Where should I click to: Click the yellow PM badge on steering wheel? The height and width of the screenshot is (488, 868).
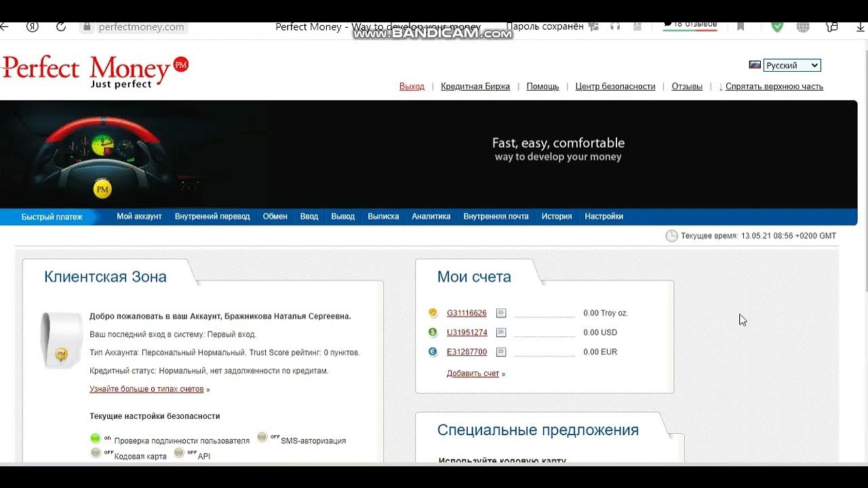pos(102,189)
